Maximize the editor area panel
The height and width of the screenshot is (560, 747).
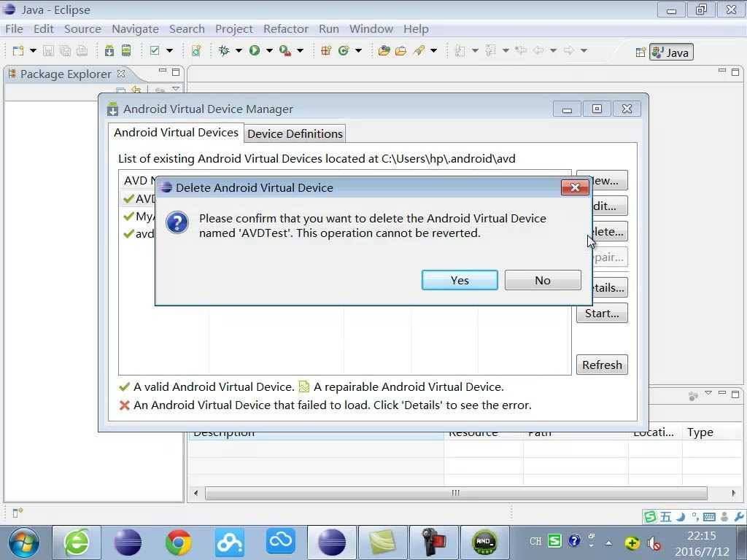pyautogui.click(x=735, y=72)
